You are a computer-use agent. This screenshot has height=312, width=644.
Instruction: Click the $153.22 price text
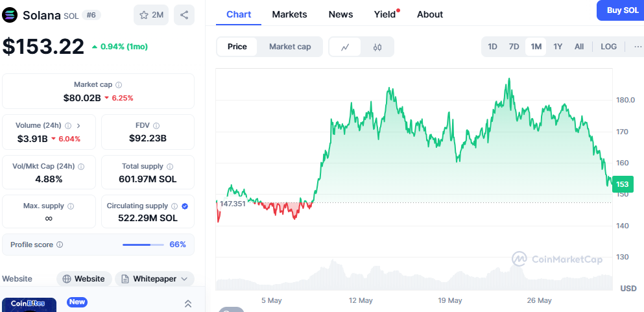click(43, 47)
